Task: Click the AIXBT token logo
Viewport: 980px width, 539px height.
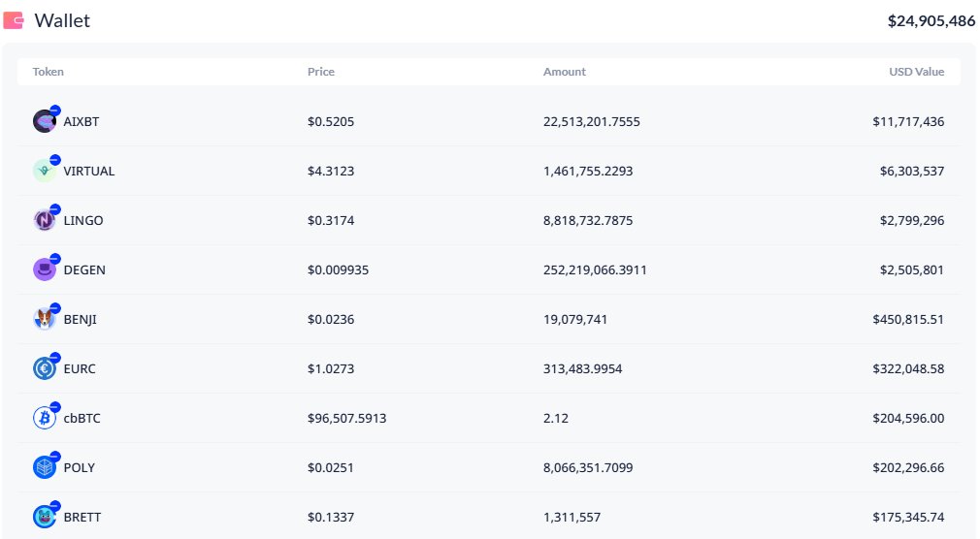Action: point(45,121)
